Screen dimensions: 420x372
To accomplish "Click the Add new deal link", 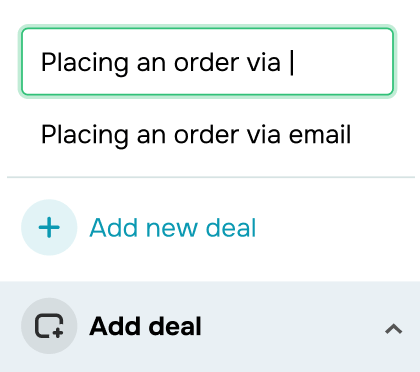I will point(173,228).
